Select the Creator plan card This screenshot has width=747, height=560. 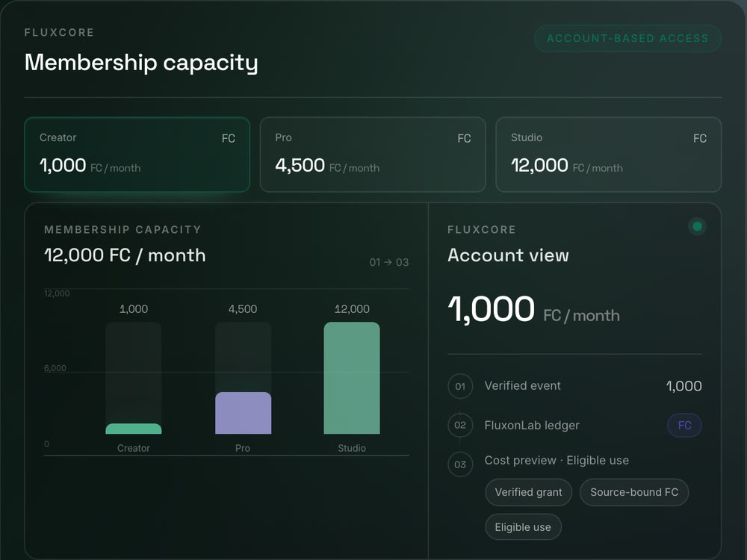point(137,155)
